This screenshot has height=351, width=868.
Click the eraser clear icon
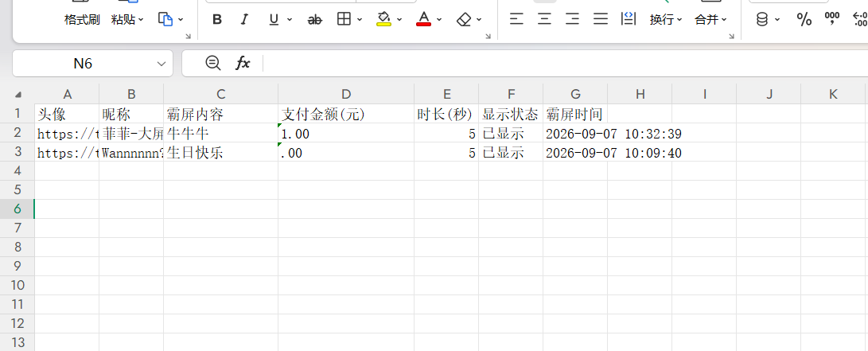(464, 20)
